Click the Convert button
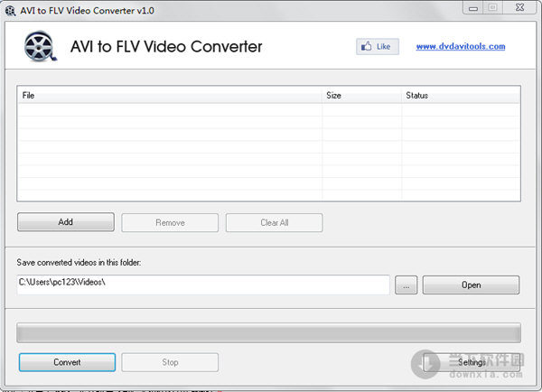The image size is (542, 392). (67, 362)
